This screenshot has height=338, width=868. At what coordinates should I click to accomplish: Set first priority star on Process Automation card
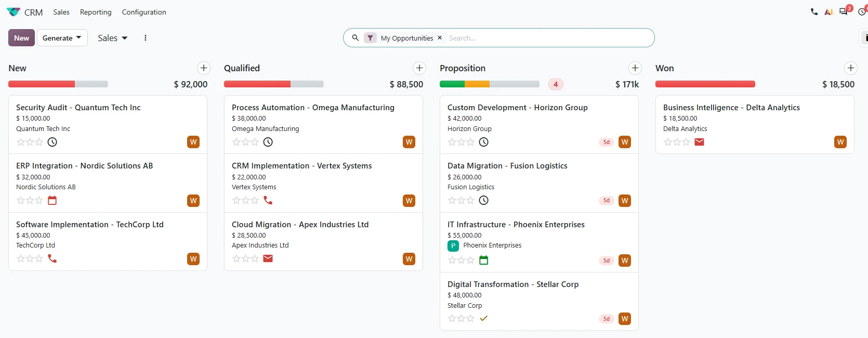236,142
